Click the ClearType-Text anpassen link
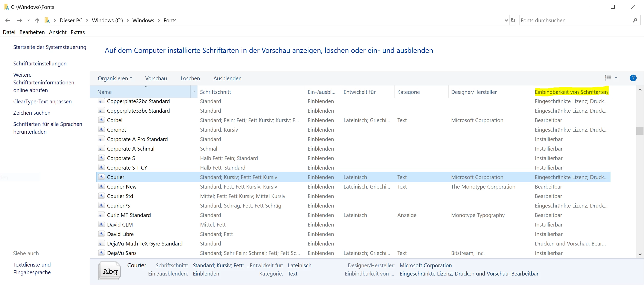This screenshot has width=644, height=285. pyautogui.click(x=43, y=102)
